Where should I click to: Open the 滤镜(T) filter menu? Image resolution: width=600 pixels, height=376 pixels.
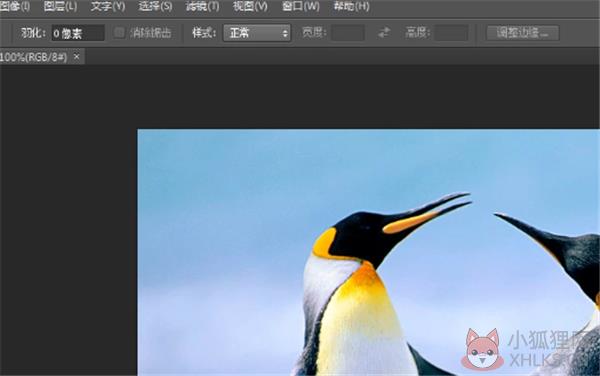tap(202, 6)
